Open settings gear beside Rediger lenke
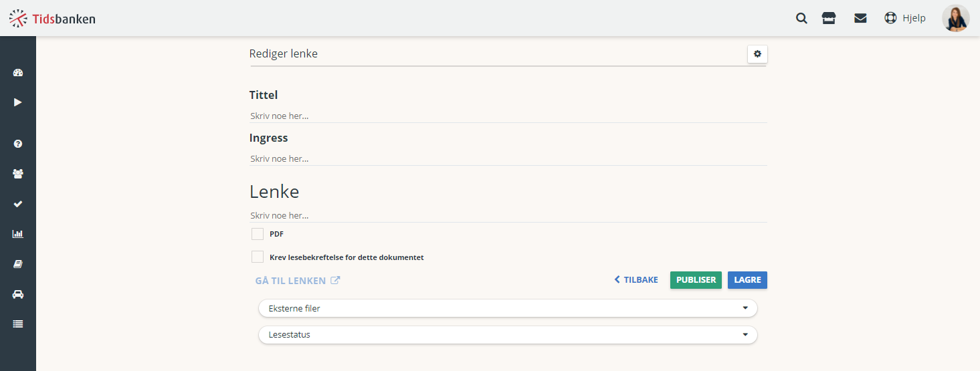Screen dimensions: 980x371 pyautogui.click(x=757, y=54)
